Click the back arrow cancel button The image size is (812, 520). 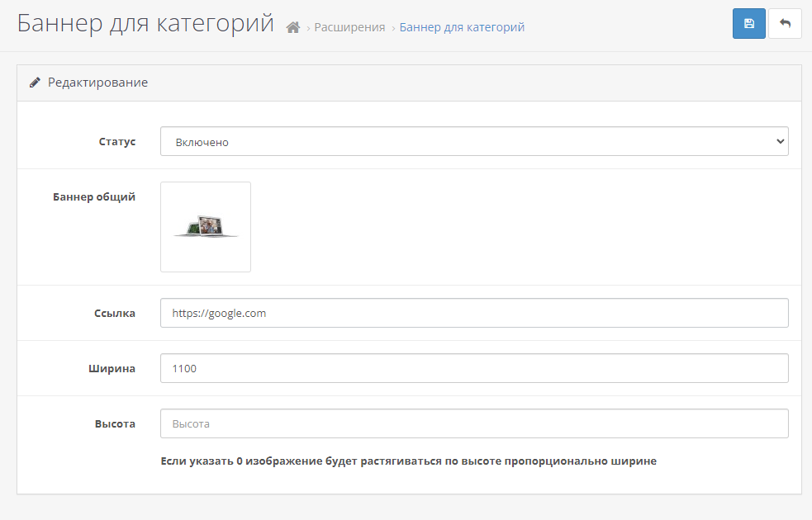click(x=785, y=24)
